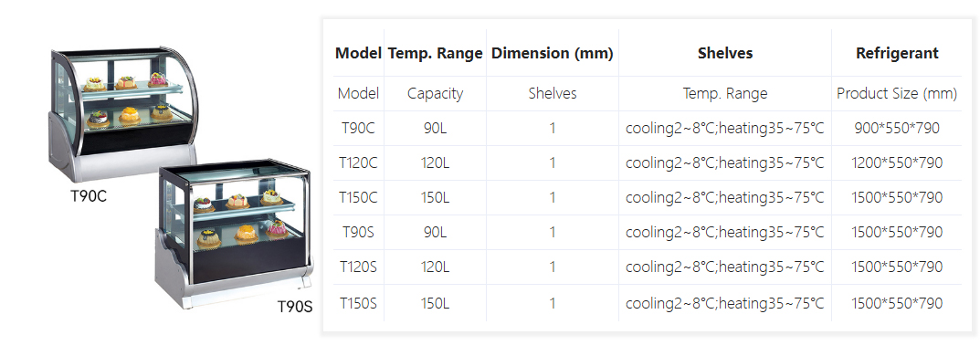This screenshot has width=980, height=356.
Task: Click the Temp. Range column header
Action: [x=435, y=53]
